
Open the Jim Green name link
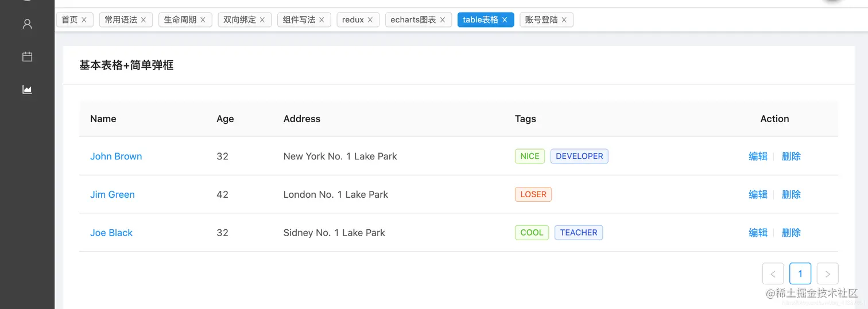pyautogui.click(x=113, y=194)
